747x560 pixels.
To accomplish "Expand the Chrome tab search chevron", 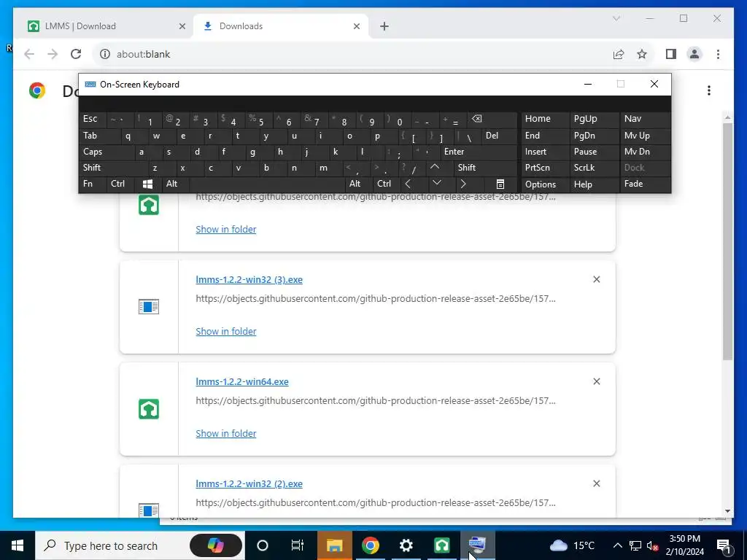I will coord(616,18).
